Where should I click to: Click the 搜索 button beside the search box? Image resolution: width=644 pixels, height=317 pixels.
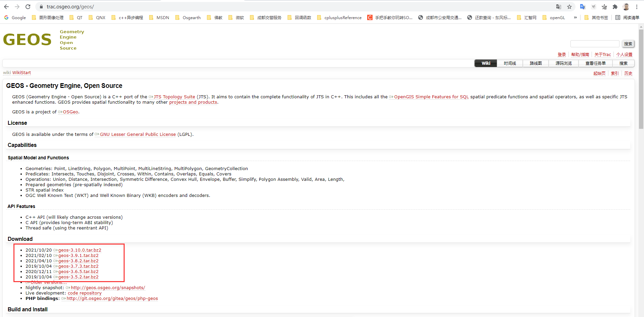(628, 44)
